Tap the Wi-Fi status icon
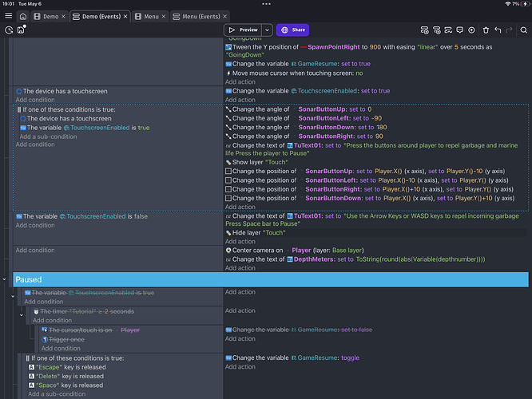The width and height of the screenshot is (532, 399). (508, 4)
